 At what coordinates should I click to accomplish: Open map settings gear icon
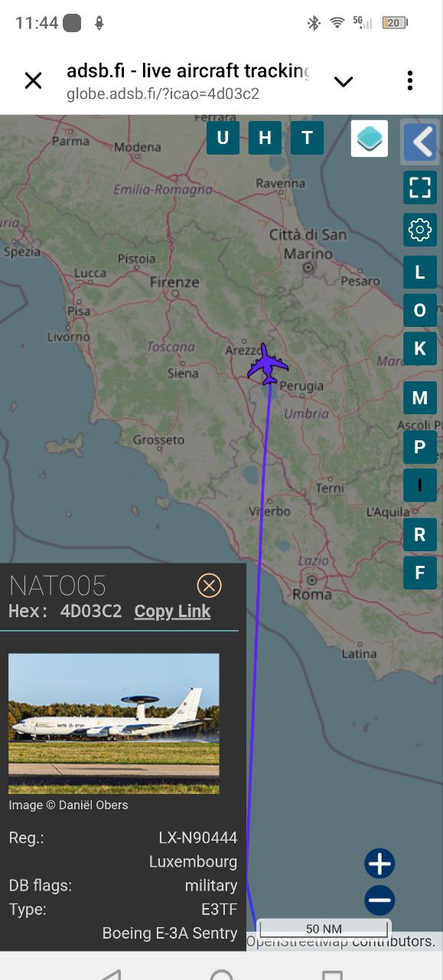pos(420,230)
